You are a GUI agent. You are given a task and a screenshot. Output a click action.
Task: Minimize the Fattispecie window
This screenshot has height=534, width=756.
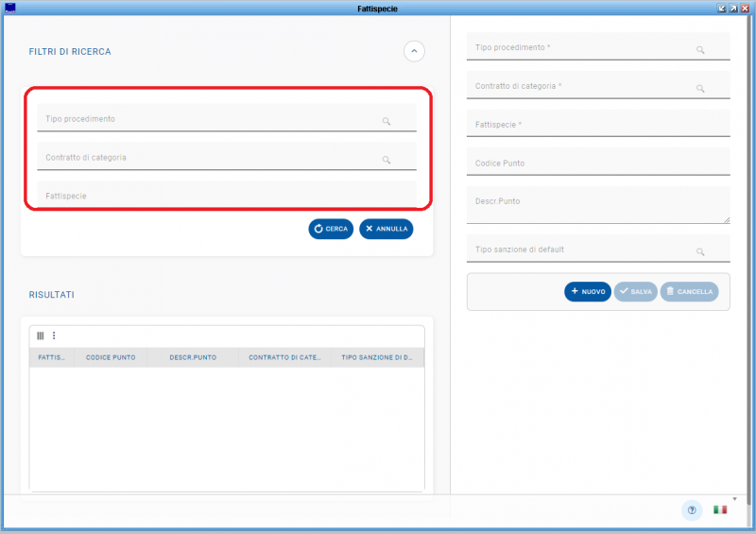pos(722,9)
